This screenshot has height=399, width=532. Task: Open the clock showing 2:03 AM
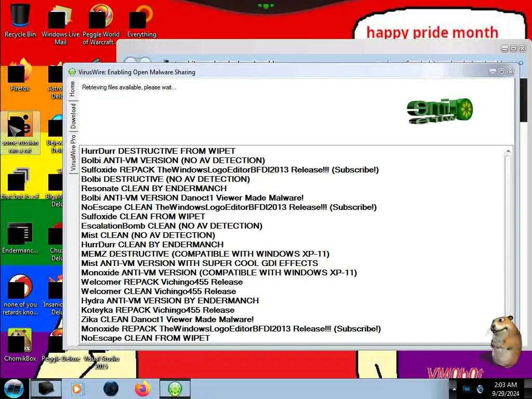[x=506, y=389]
